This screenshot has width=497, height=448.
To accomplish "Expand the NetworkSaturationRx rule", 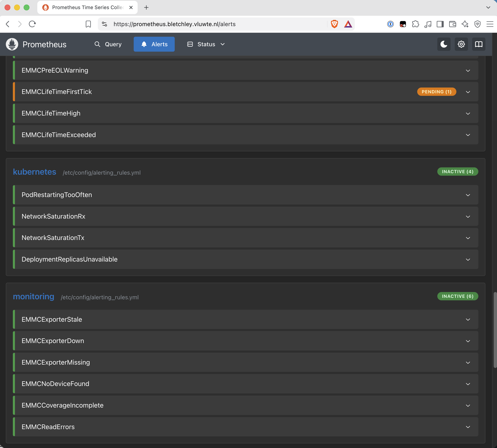I will 245,216.
